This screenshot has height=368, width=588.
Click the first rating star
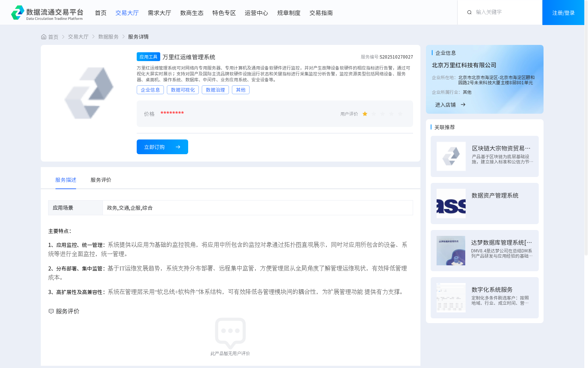365,114
